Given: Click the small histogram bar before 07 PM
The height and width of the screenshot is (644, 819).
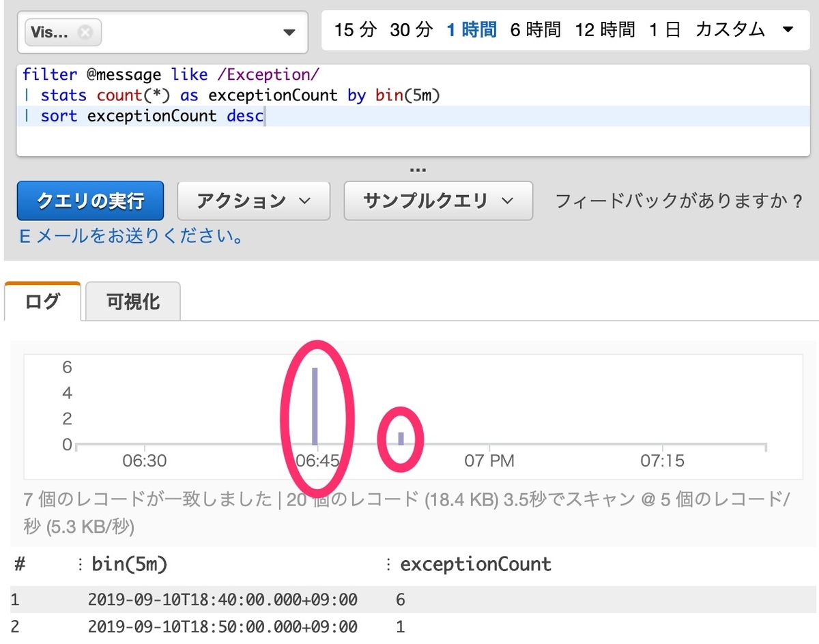Looking at the screenshot, I should point(401,438).
